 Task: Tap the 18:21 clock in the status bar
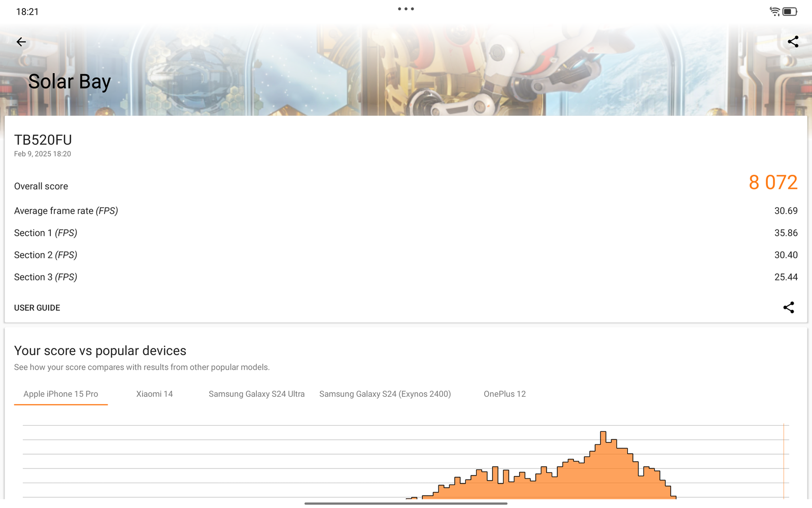pos(27,12)
